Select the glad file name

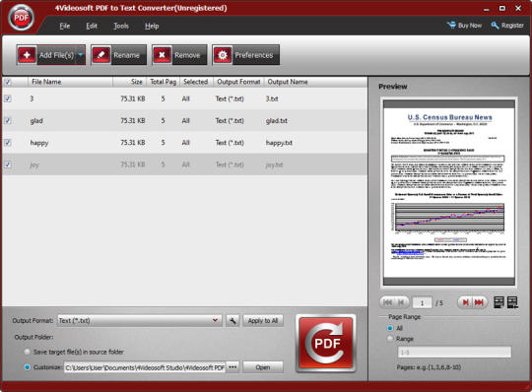click(36, 121)
